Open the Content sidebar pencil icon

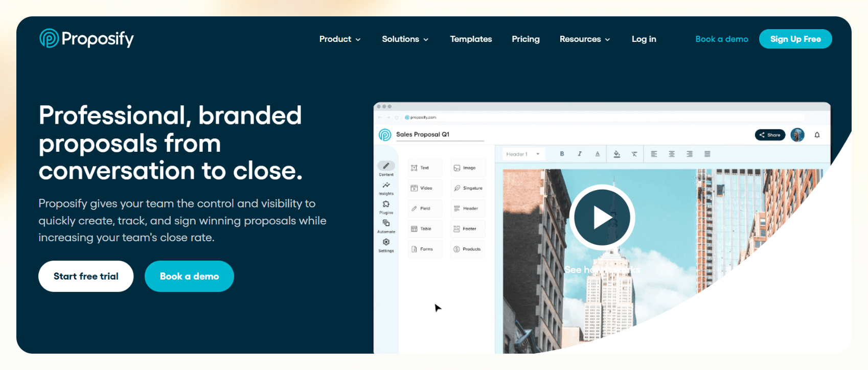pyautogui.click(x=386, y=166)
